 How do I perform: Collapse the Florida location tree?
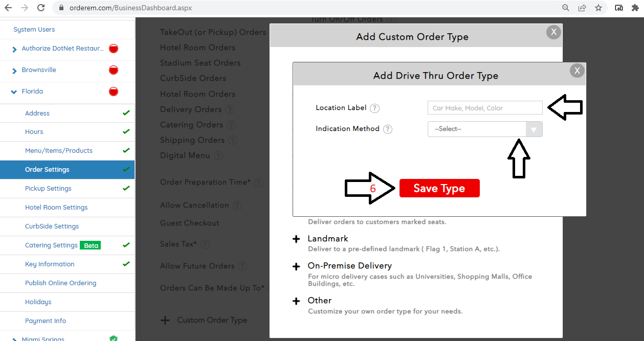click(x=14, y=92)
